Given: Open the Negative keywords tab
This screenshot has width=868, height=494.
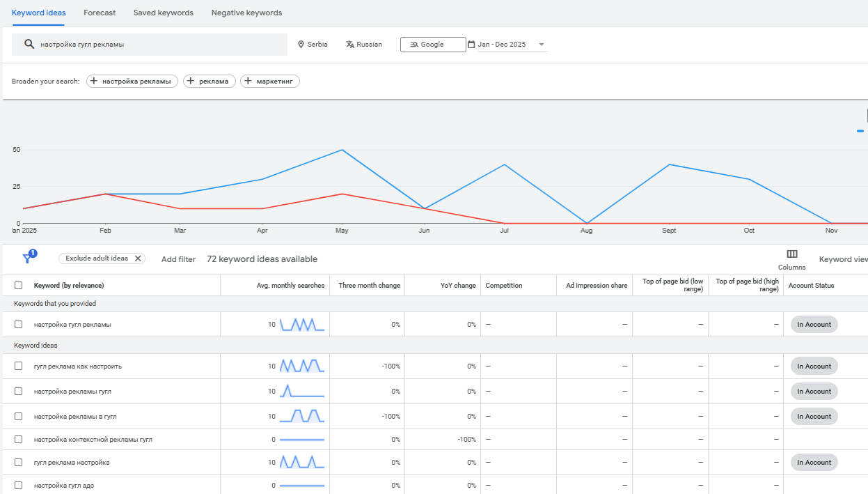Looking at the screenshot, I should 246,13.
